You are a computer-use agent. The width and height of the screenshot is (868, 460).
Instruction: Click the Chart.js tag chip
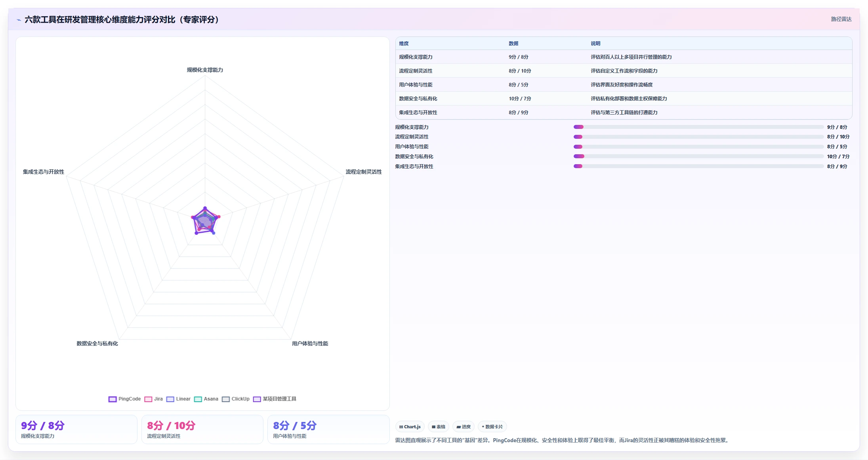pos(410,427)
